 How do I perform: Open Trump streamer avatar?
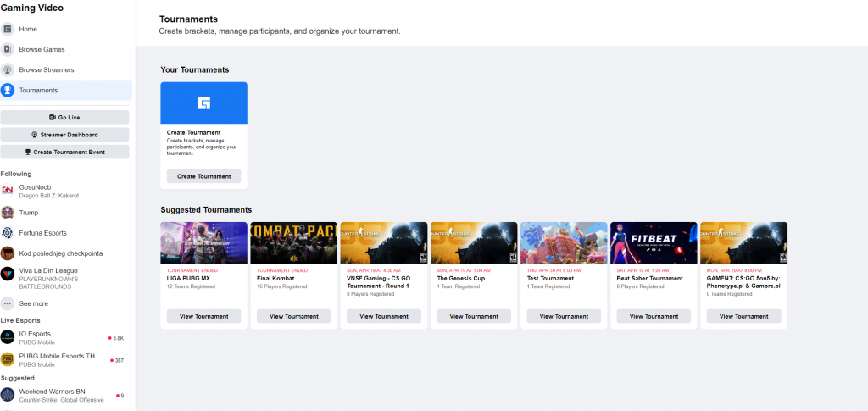click(8, 213)
